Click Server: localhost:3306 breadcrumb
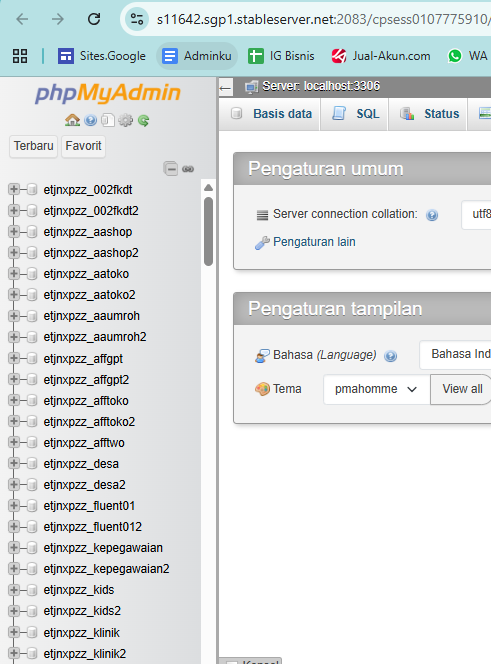Viewport: 491px width, 664px height. [321, 86]
